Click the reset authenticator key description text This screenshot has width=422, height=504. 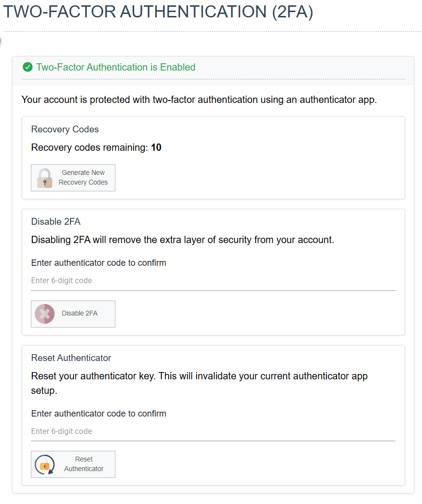[199, 383]
